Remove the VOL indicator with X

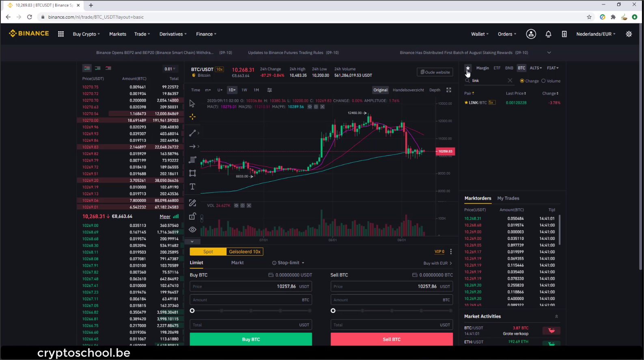(249, 205)
